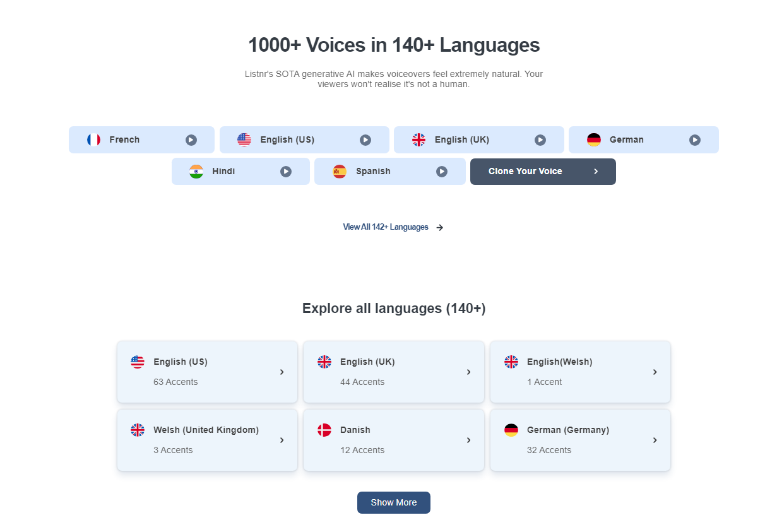The image size is (777, 532).
Task: Select the Spanish voice label
Action: tap(373, 171)
